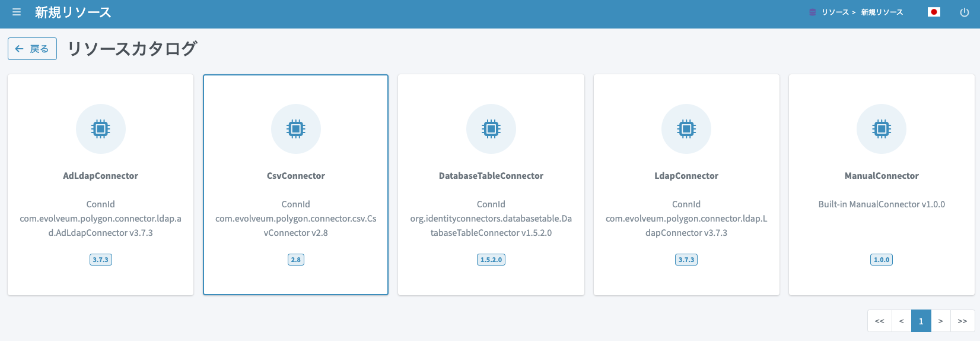Open the hamburger menu in the header
Screen dimensions: 980x341
17,12
